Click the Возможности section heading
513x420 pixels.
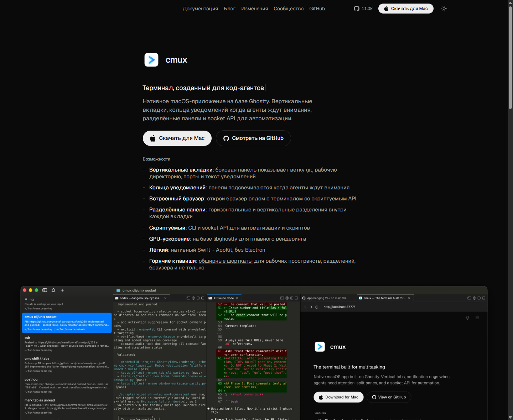tap(156, 159)
